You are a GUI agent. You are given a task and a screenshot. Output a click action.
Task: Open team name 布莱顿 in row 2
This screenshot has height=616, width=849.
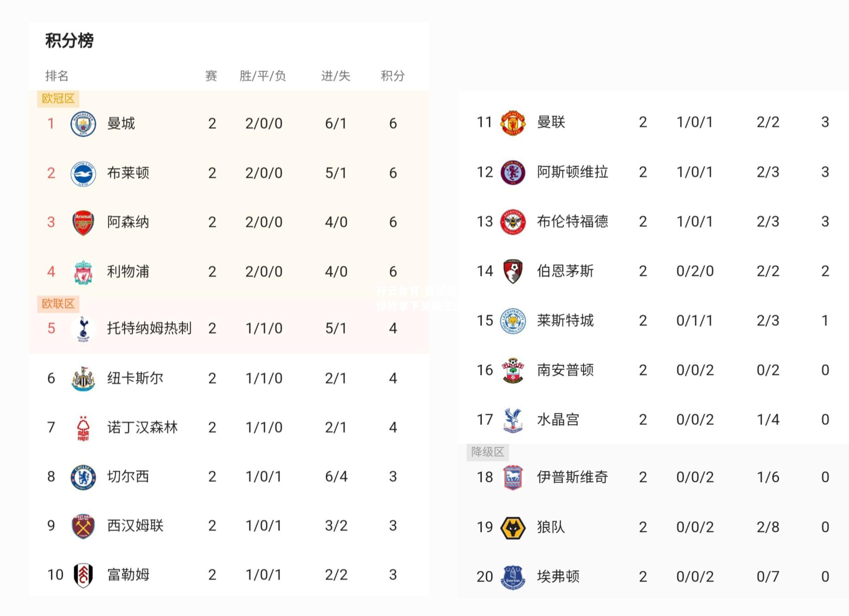pos(128,173)
